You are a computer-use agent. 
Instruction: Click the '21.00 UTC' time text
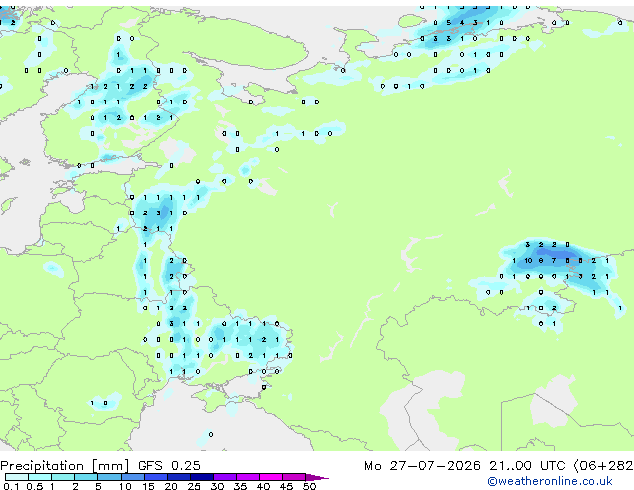527,466
